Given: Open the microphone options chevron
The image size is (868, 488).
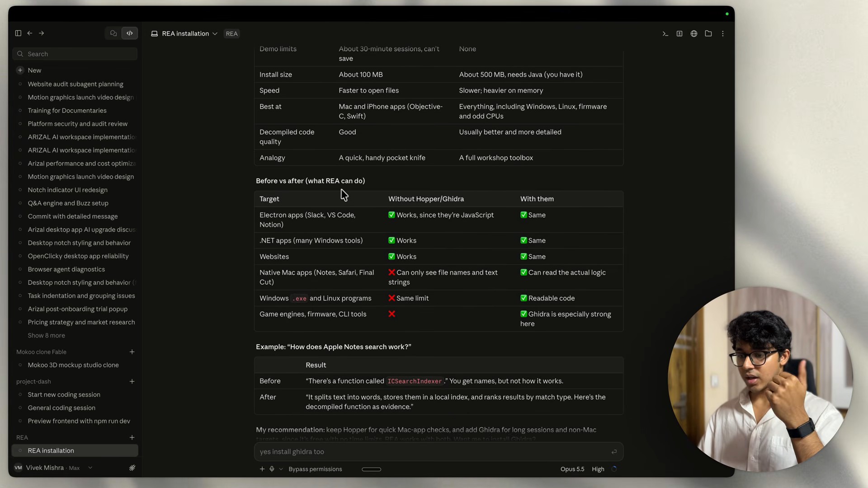Looking at the screenshot, I should [x=281, y=469].
